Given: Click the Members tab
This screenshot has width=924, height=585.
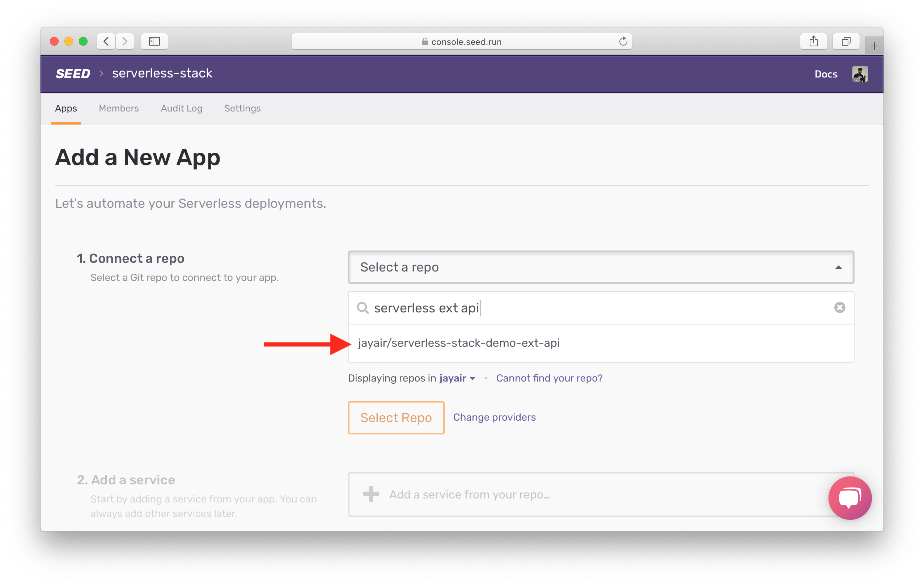Looking at the screenshot, I should (119, 108).
